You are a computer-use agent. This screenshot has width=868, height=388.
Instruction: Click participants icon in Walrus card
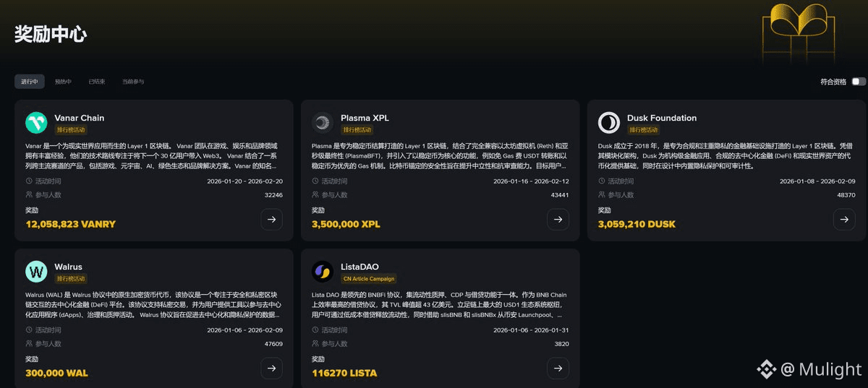pyautogui.click(x=29, y=344)
